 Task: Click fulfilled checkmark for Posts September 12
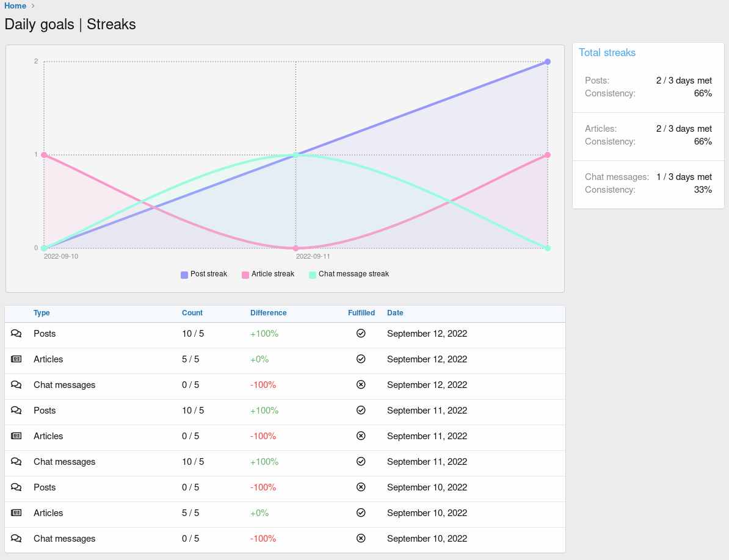pos(361,334)
